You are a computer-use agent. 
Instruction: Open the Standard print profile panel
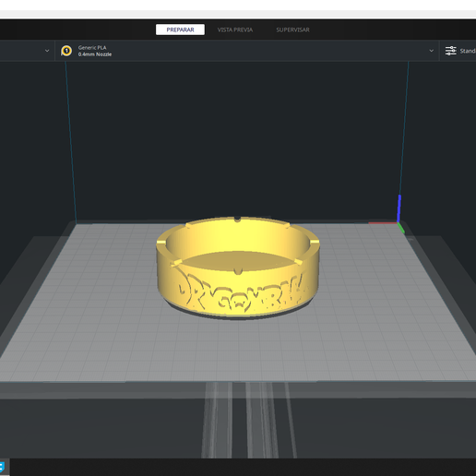coord(458,51)
